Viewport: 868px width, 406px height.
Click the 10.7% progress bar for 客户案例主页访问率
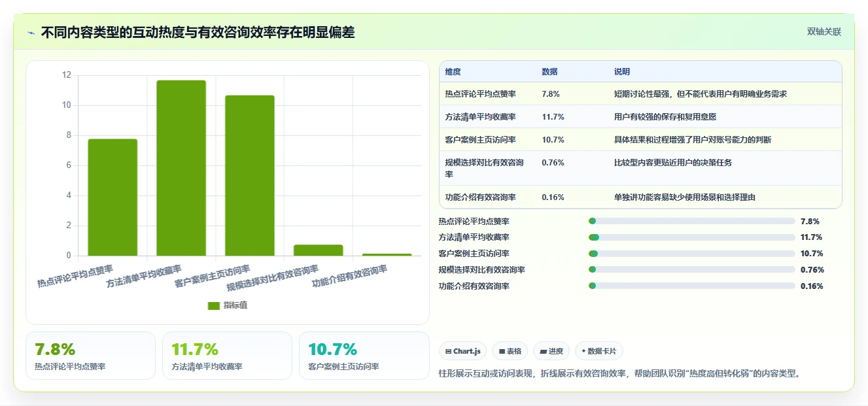(692, 254)
